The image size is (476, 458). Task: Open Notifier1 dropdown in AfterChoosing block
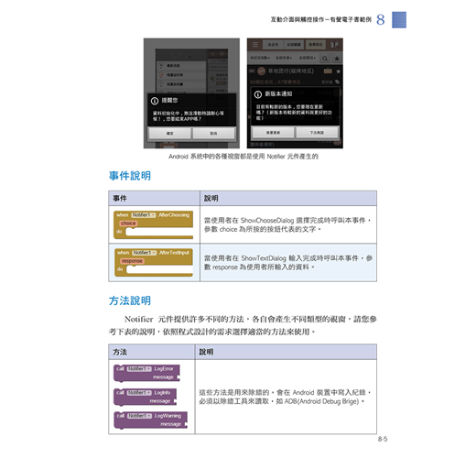pyautogui.click(x=144, y=215)
